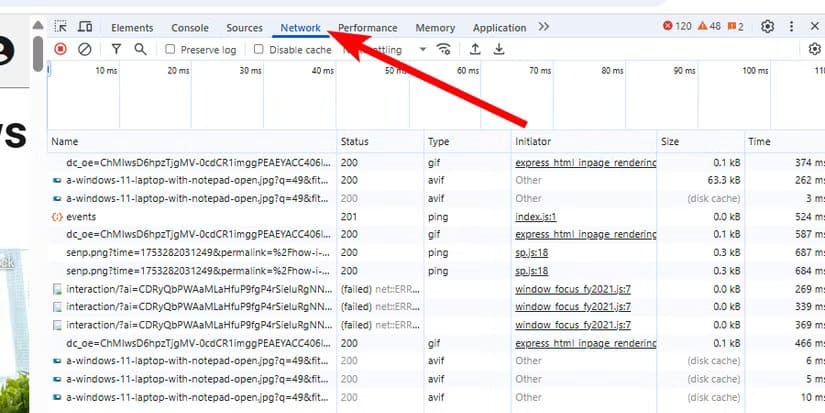The width and height of the screenshot is (825, 413).
Task: Toggle the device toolbar icon
Action: pyautogui.click(x=85, y=27)
